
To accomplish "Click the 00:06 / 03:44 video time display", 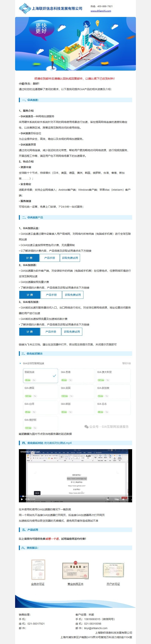I will [x=30, y=499].
